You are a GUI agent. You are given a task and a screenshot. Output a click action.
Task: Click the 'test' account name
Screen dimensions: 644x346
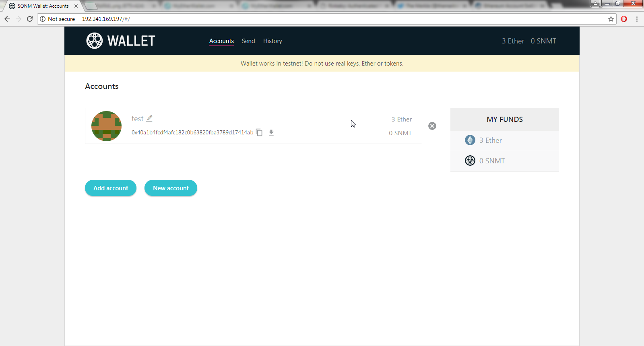[137, 119]
